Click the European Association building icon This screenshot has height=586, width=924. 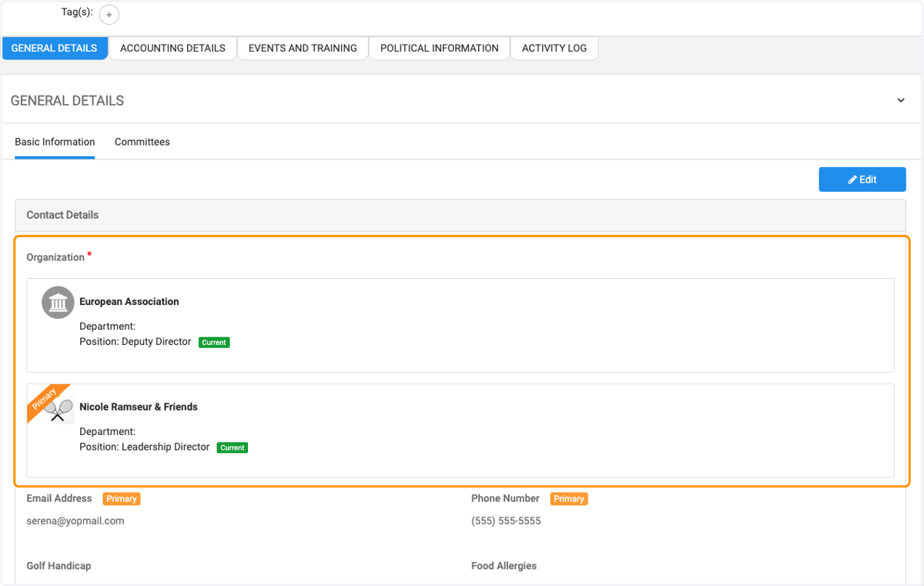click(57, 303)
